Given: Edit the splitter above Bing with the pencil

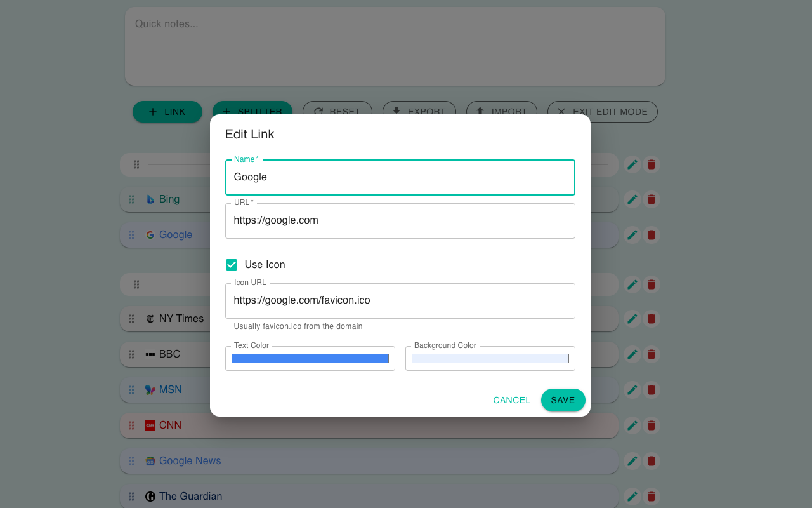Looking at the screenshot, I should 632,165.
